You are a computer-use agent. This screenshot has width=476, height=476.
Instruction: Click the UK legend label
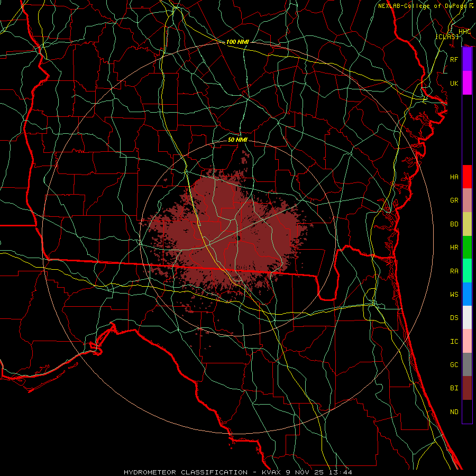coord(454,83)
